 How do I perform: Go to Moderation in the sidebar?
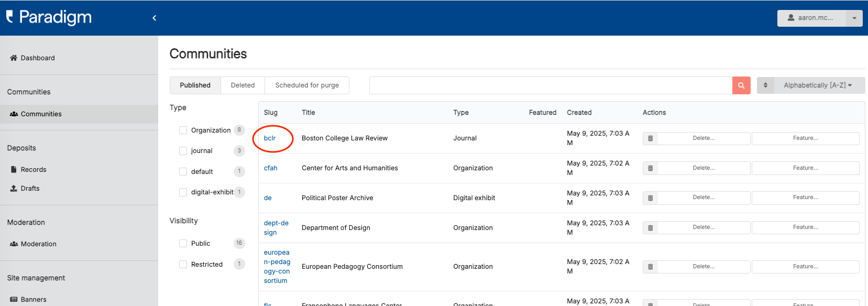point(79,244)
